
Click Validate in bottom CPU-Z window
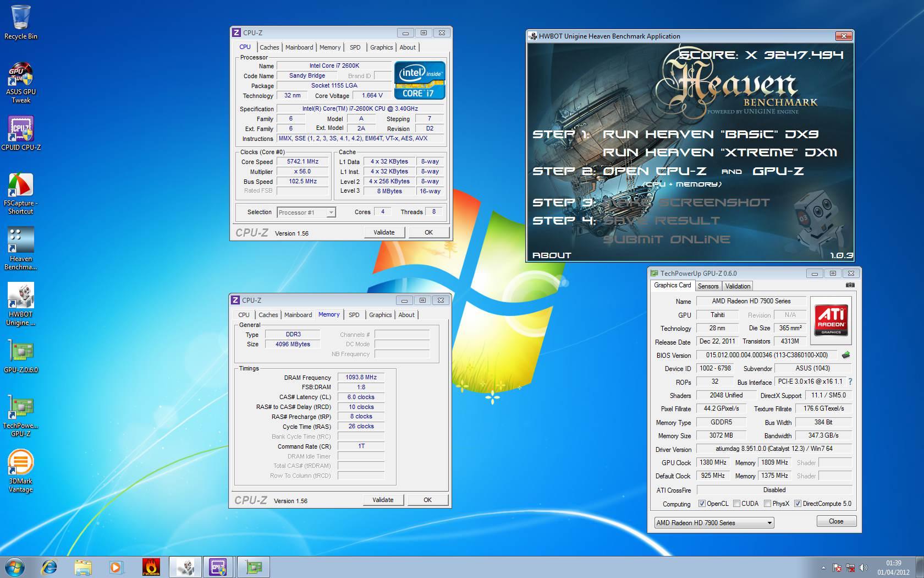click(x=383, y=500)
